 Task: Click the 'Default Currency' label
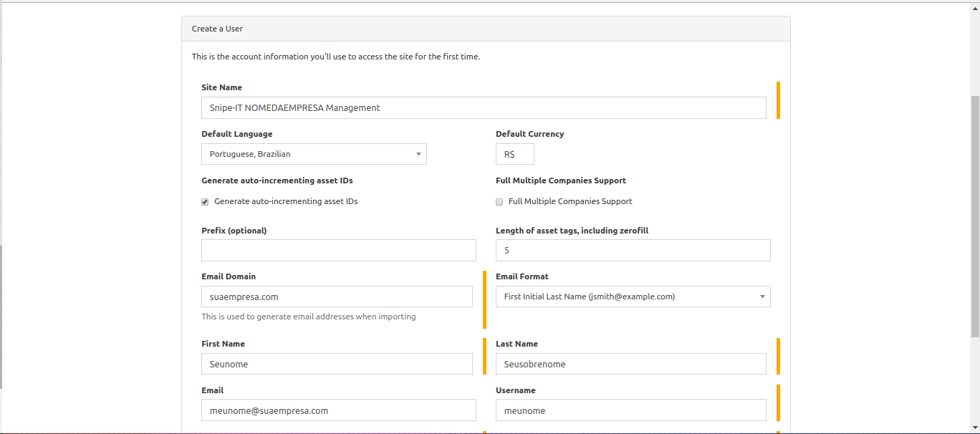pos(529,134)
